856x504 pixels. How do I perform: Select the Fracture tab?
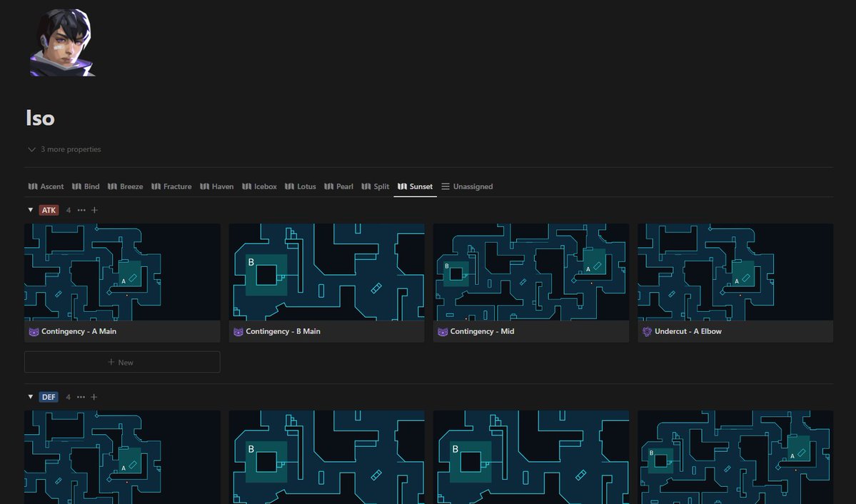(x=171, y=187)
